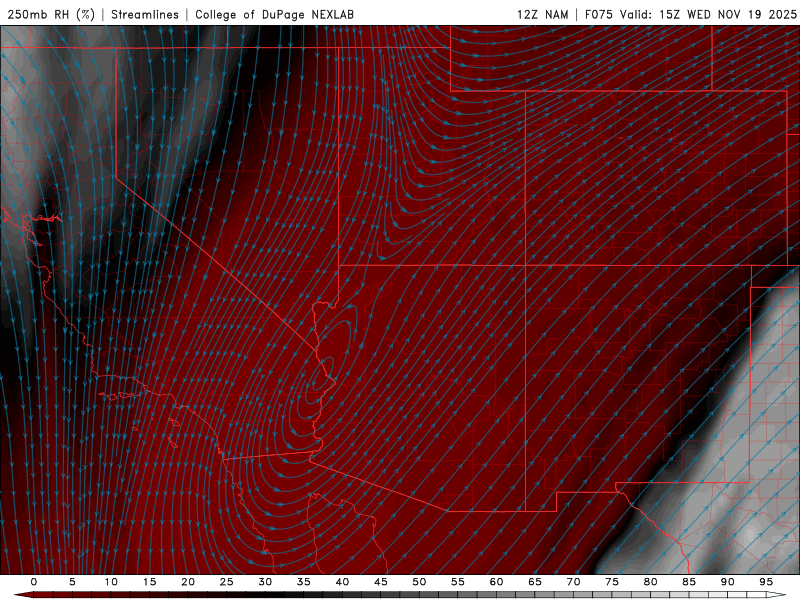Click the "250mb RH (%)" title text
The image size is (800, 600).
(51, 14)
